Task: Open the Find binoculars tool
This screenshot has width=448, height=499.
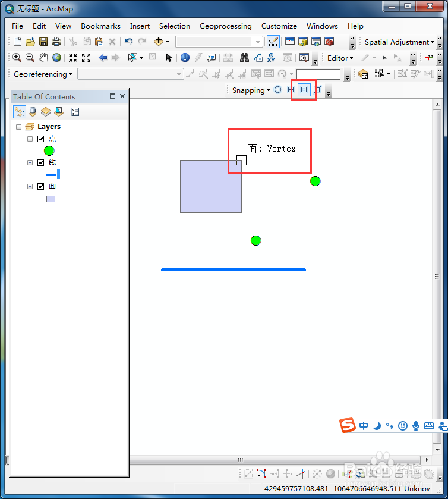Action: [244, 58]
